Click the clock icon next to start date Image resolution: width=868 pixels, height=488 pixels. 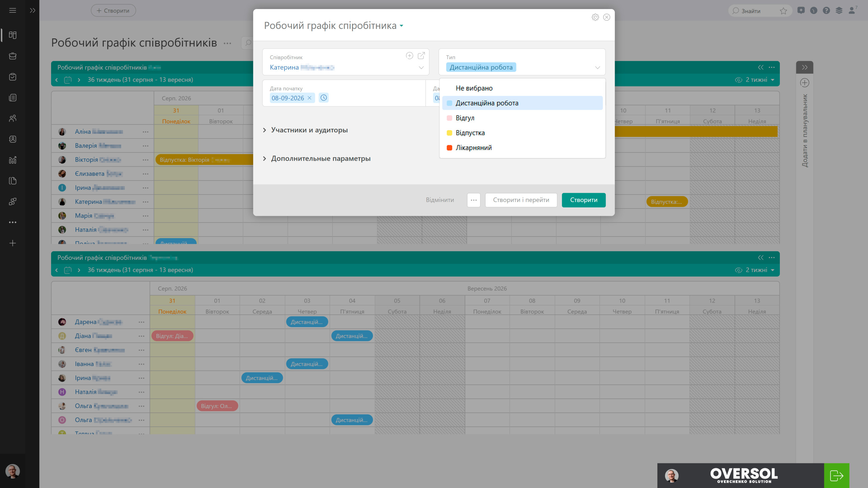(323, 98)
